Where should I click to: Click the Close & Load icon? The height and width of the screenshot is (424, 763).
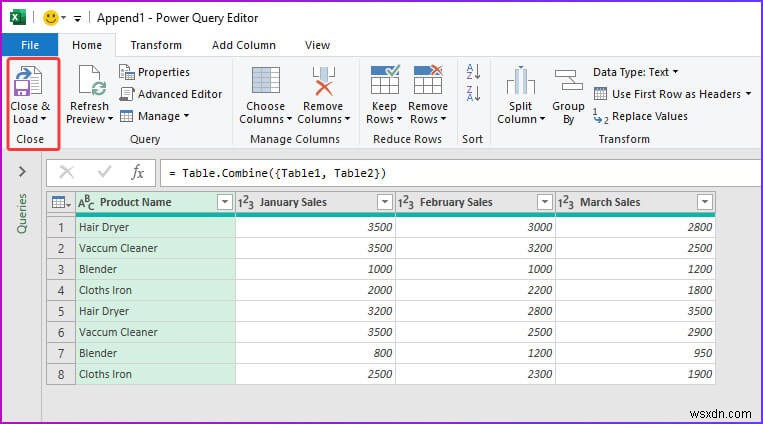28,81
